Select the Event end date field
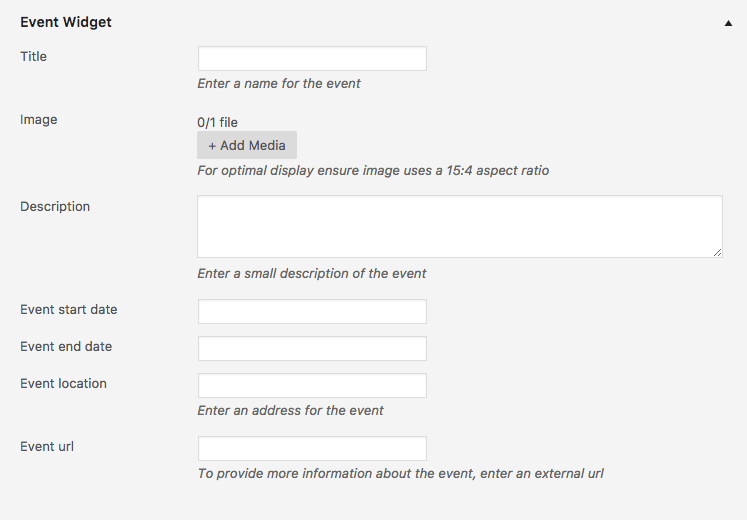The image size is (747, 520). 312,349
